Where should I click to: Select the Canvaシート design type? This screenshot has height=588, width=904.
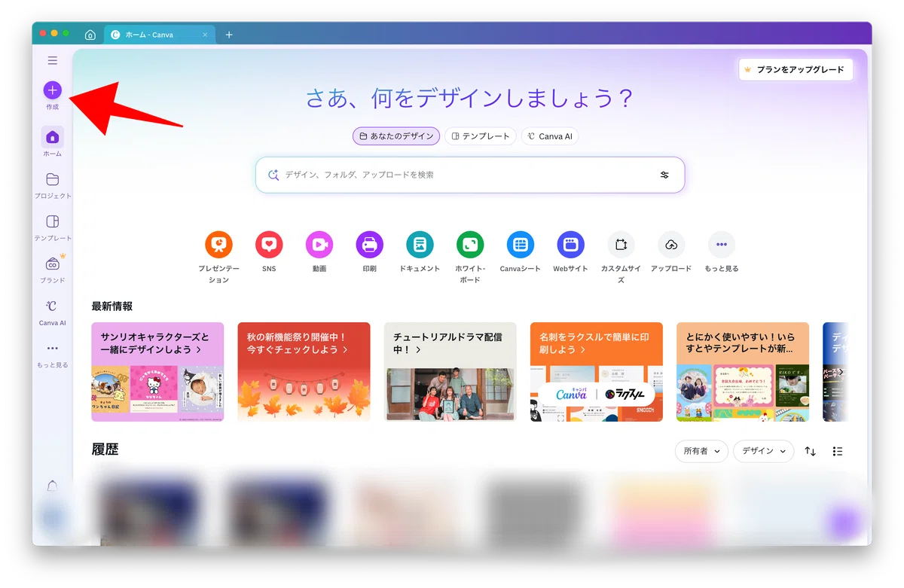click(521, 244)
